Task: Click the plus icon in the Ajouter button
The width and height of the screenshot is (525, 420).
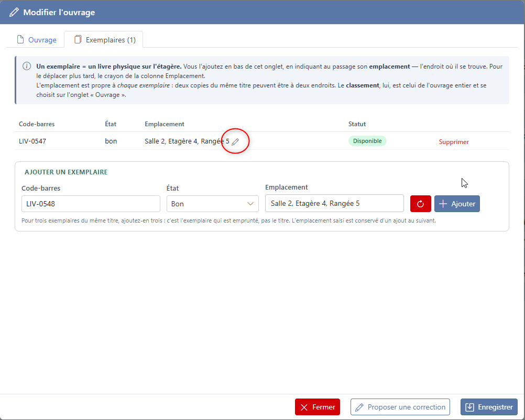Action: [x=443, y=204]
